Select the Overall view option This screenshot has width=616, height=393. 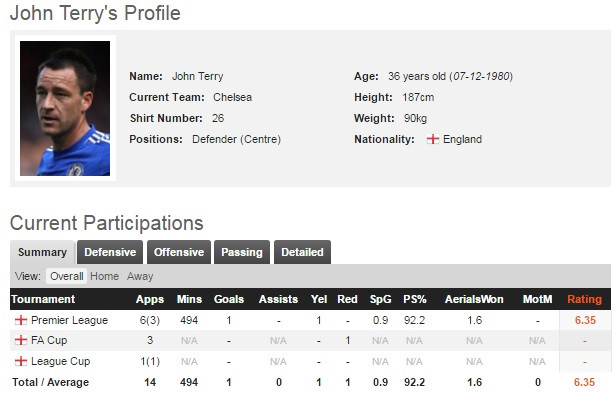click(x=66, y=276)
